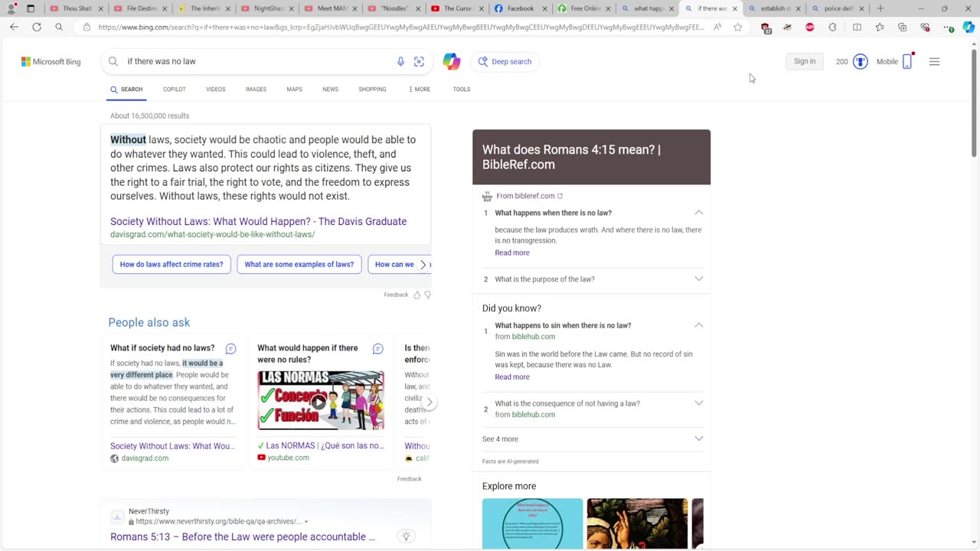Open 'Romans 5:13 – Before the Law' result
Screen dimensions: 980x551
(x=243, y=537)
